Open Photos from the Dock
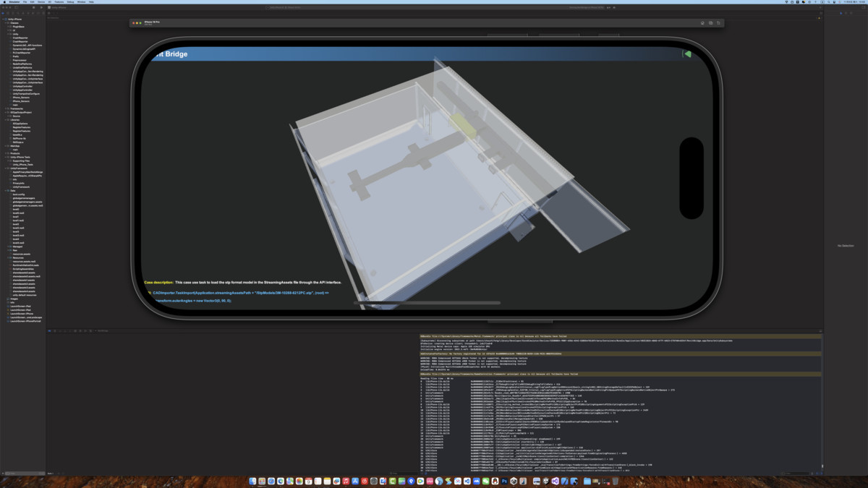 click(299, 481)
